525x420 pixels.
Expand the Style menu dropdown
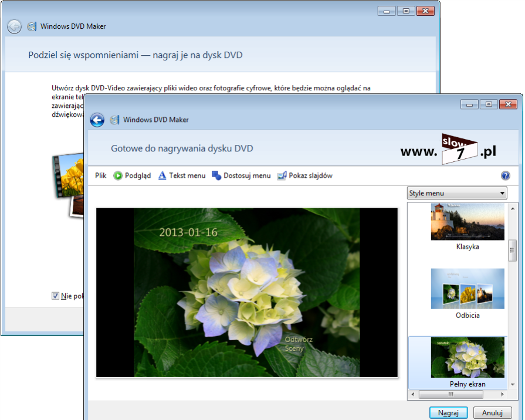(x=457, y=193)
